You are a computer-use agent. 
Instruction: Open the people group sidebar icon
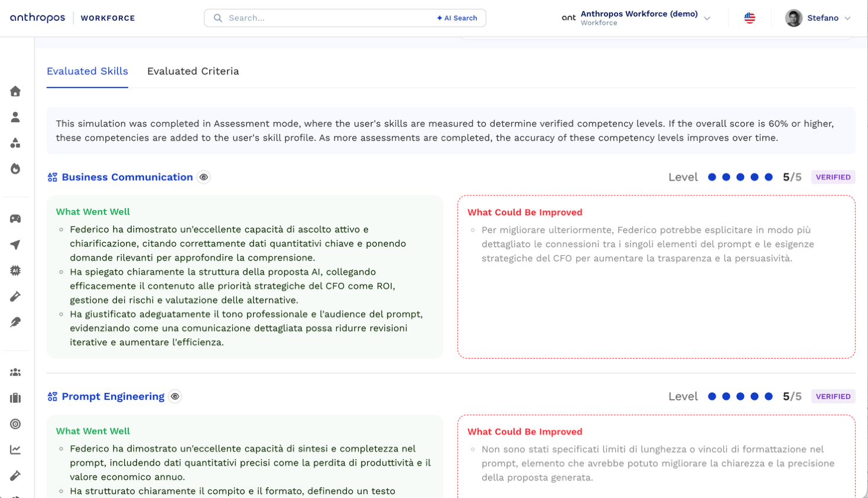[x=15, y=372]
